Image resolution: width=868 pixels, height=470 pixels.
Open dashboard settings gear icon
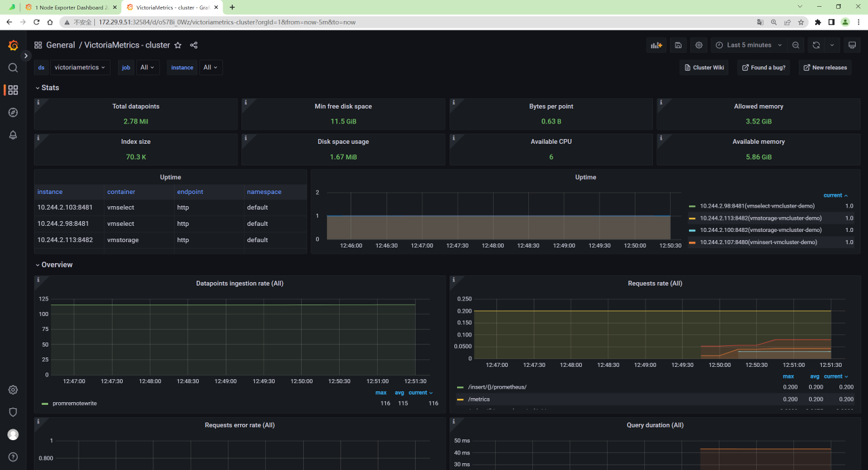coord(699,45)
